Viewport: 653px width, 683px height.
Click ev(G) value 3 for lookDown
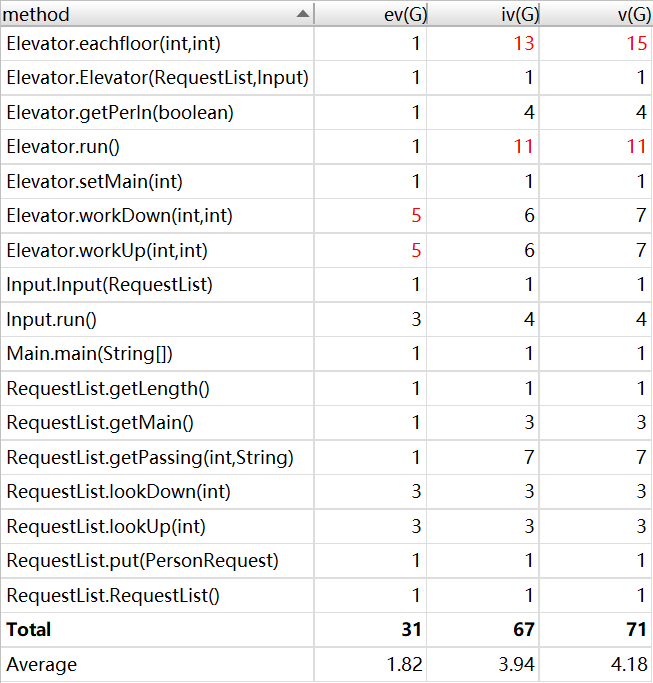tap(416, 492)
